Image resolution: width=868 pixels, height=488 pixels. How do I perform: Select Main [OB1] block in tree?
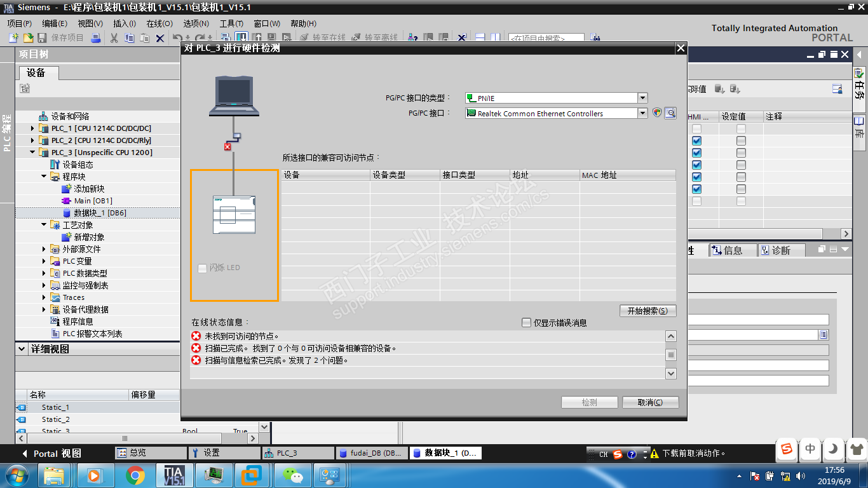[93, 201]
